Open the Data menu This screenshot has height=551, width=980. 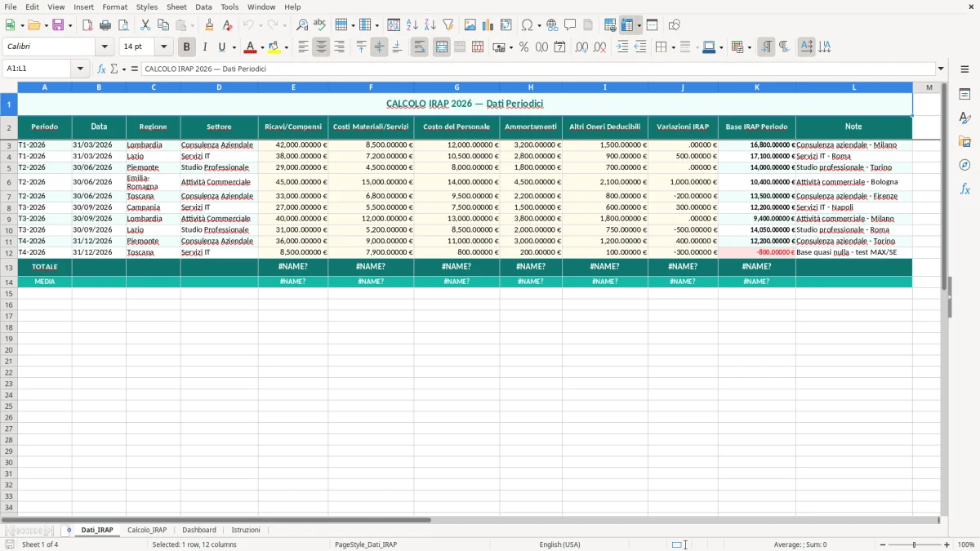point(203,7)
